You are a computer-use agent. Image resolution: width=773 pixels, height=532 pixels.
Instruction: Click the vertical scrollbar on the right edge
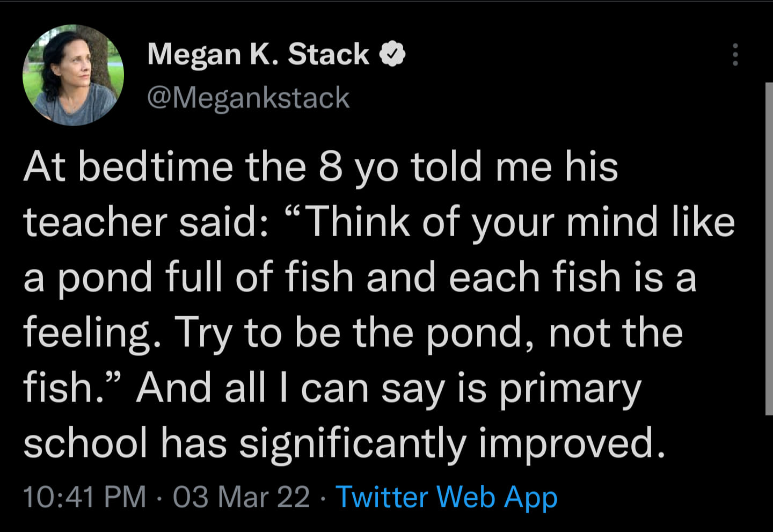click(768, 247)
